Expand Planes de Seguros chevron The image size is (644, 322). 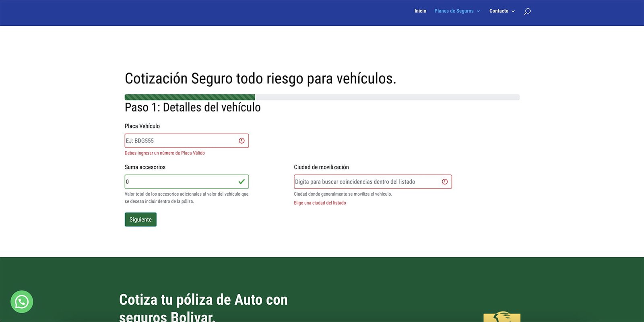click(x=479, y=11)
